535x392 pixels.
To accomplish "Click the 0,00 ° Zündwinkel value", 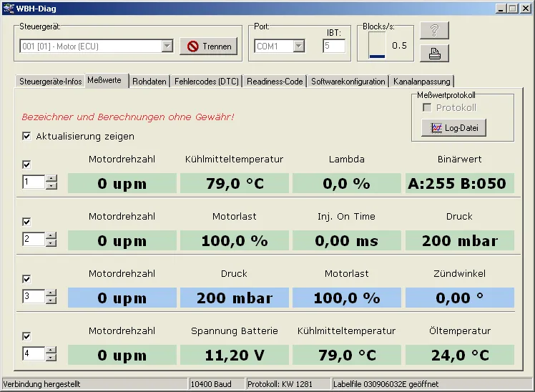I will 460,298.
